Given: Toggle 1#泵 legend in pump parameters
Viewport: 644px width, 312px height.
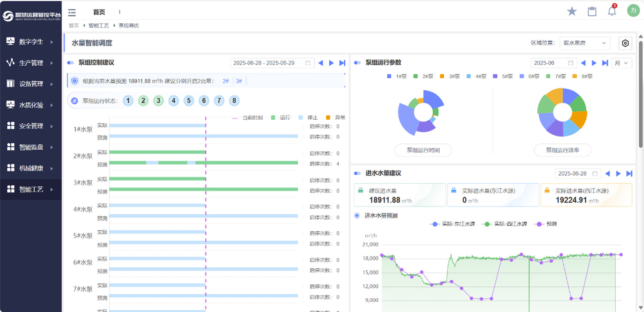Looking at the screenshot, I should (x=397, y=76).
